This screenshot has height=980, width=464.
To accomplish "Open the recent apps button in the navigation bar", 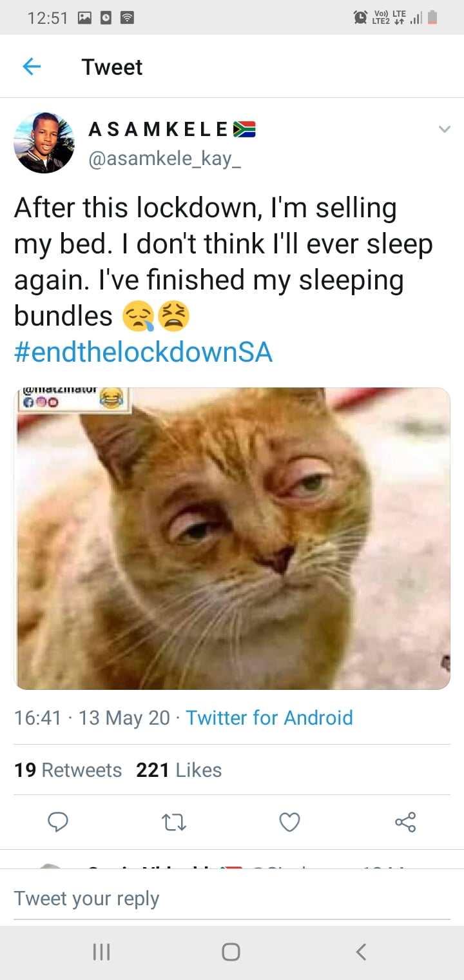I will pos(101,951).
